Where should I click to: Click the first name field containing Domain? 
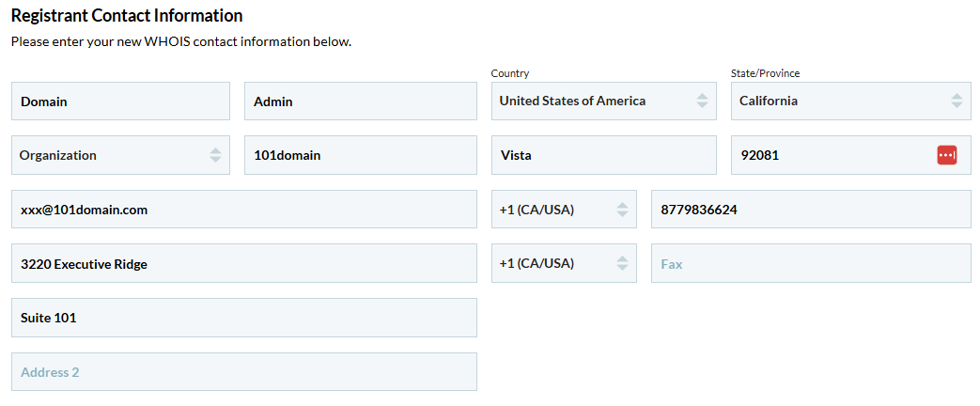pyautogui.click(x=120, y=101)
